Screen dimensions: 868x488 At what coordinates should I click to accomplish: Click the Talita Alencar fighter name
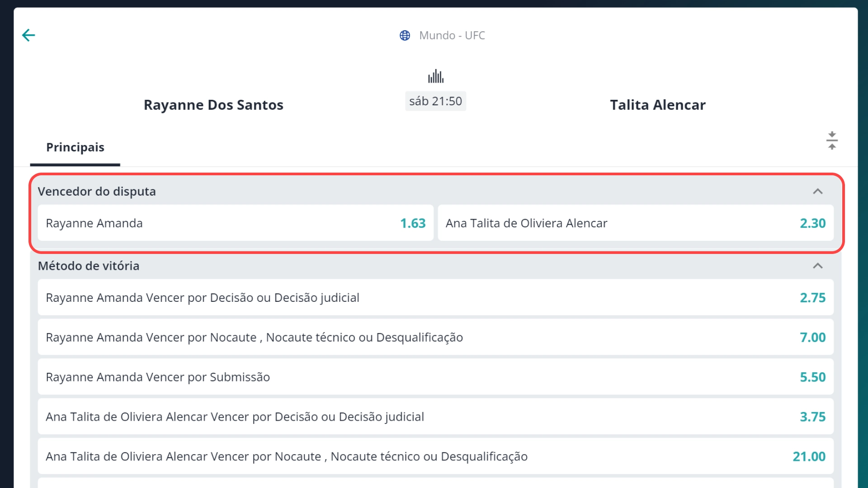pos(657,105)
